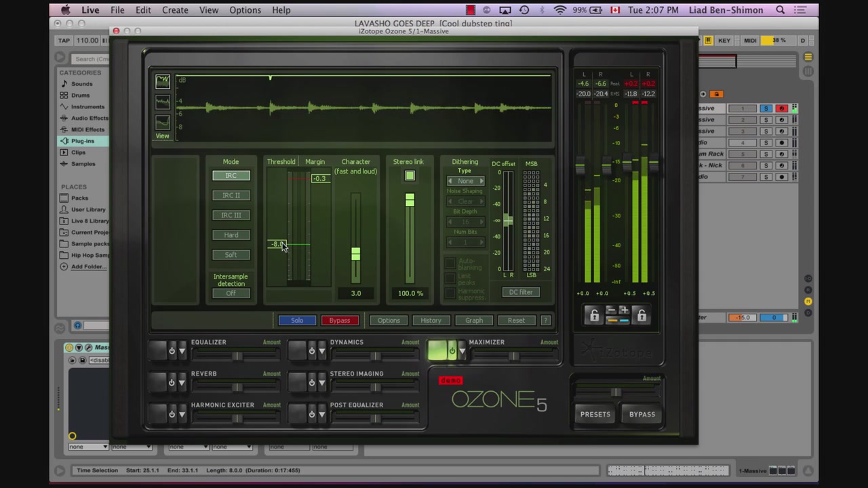Viewport: 868px width, 488px height.
Task: Open Post Equalizer preset dropdown arrow
Action: (321, 413)
